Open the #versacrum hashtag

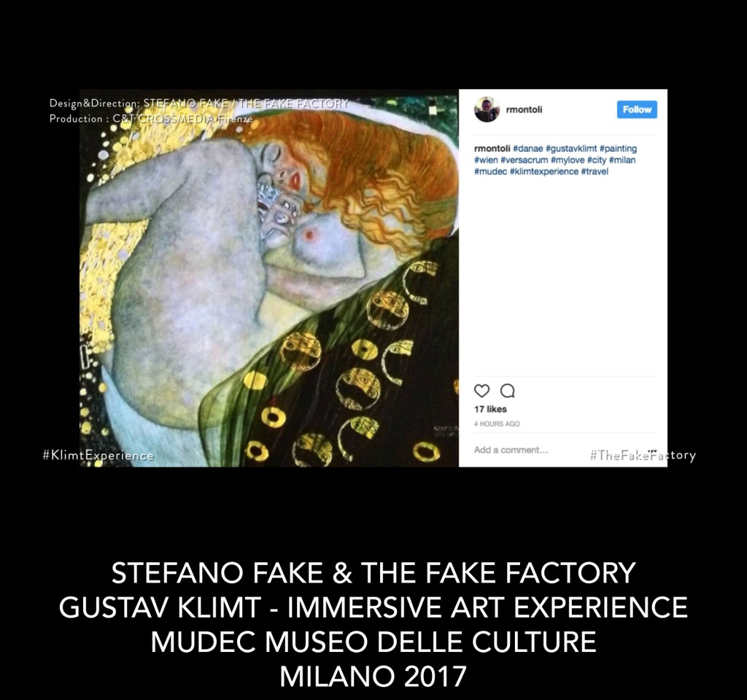click(x=525, y=160)
